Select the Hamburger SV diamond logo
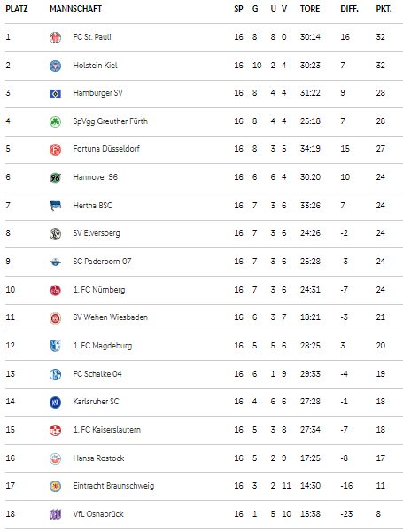This screenshot has width=403, height=532. point(55,94)
